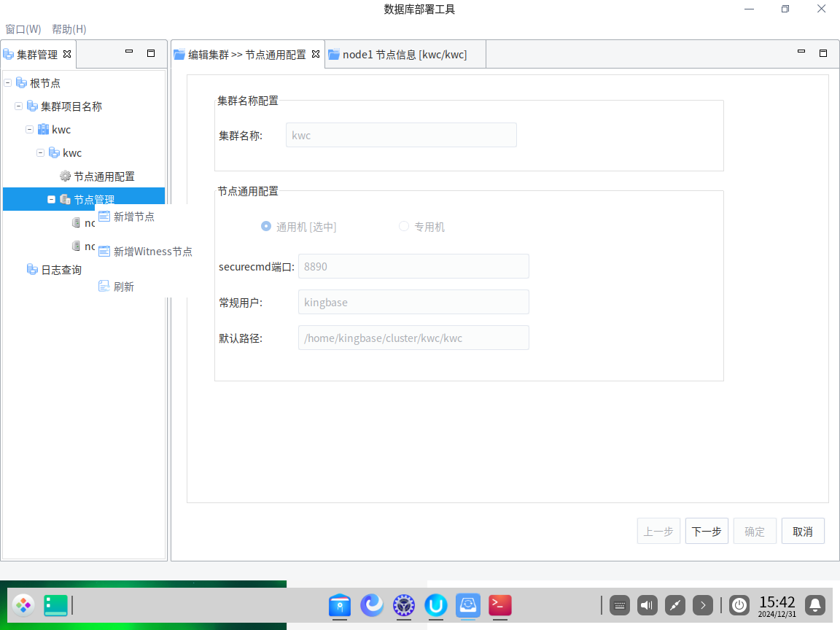Click the 取消 button
This screenshot has width=840, height=630.
click(x=803, y=532)
